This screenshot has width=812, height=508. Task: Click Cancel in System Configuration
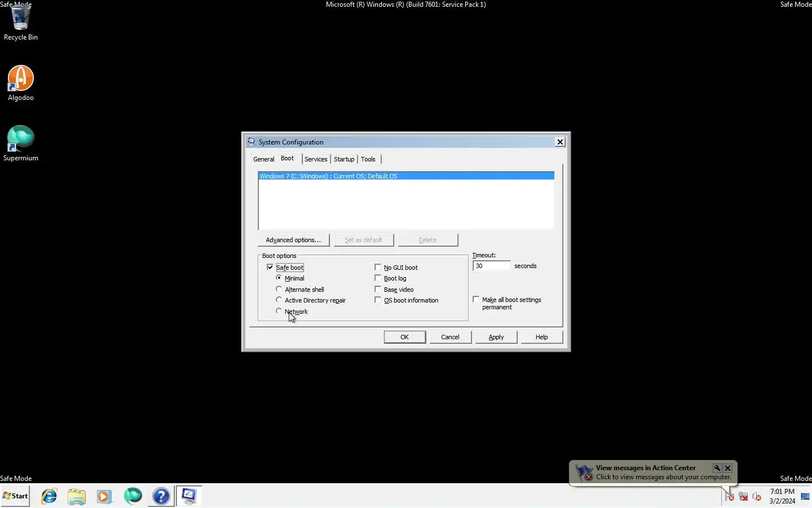click(450, 337)
